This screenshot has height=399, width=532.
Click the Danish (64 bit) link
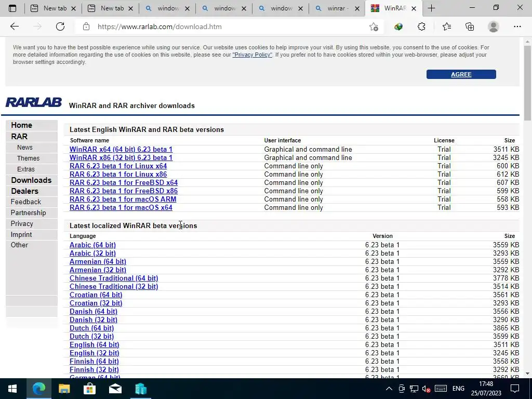pos(94,312)
